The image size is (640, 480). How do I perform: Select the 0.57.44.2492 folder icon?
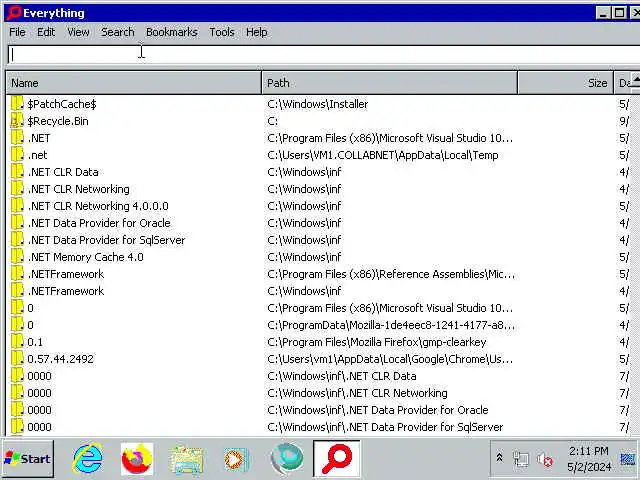coord(17,359)
